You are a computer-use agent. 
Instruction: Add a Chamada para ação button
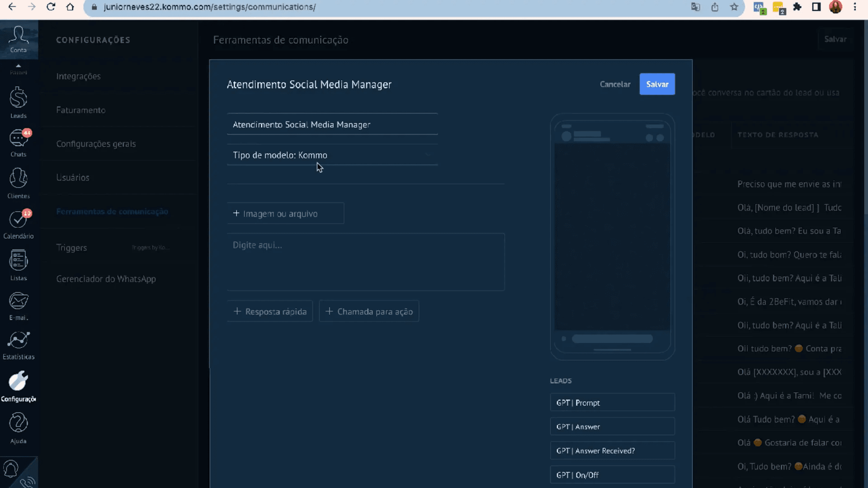click(x=369, y=311)
